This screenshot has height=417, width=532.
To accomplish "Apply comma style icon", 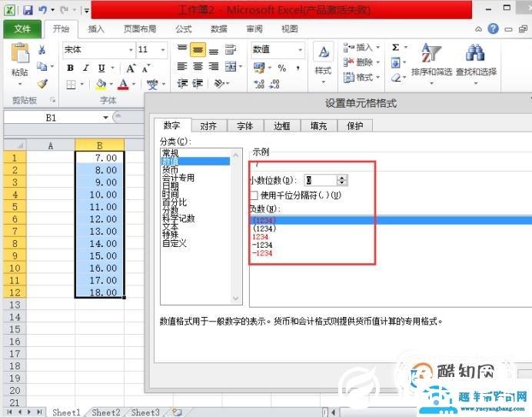I will coord(298,68).
